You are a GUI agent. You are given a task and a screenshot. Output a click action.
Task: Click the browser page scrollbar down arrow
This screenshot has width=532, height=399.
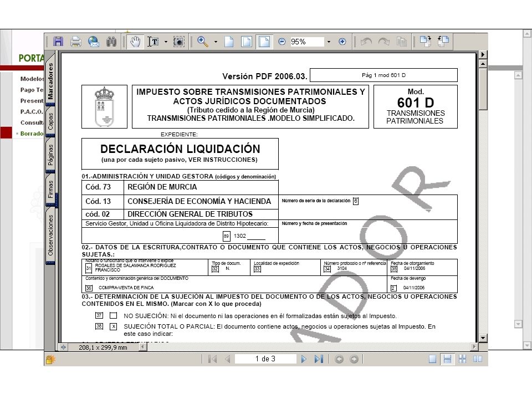pyautogui.click(x=527, y=345)
